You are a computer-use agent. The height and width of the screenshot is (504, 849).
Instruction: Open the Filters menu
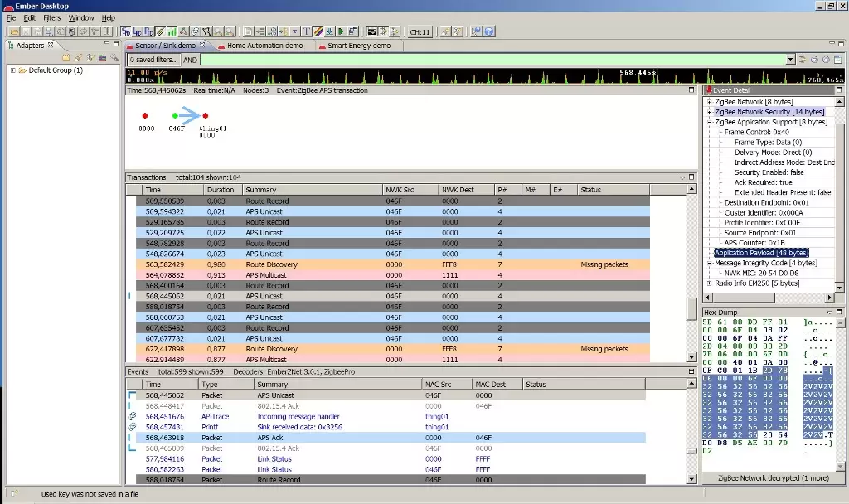click(x=51, y=17)
